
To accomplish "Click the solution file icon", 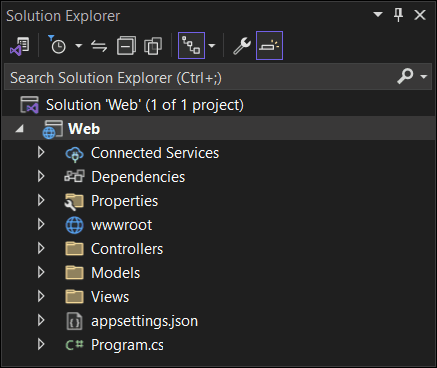I will [x=29, y=105].
